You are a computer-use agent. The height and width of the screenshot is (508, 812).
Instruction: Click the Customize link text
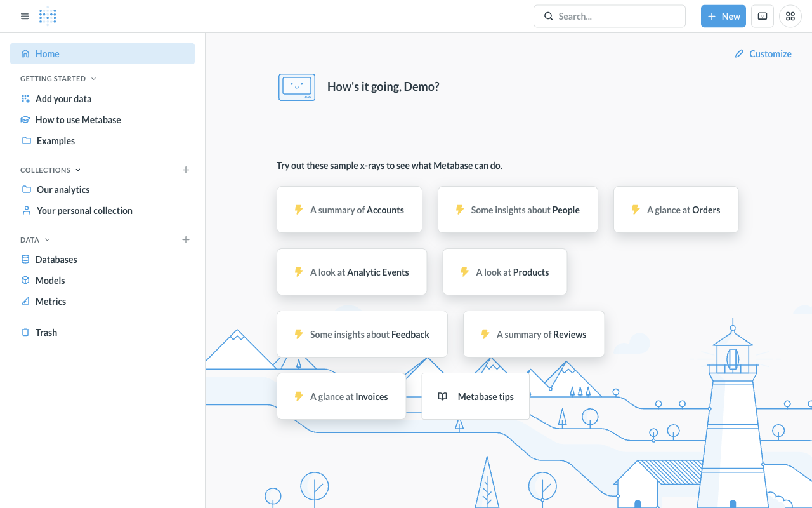pos(770,54)
